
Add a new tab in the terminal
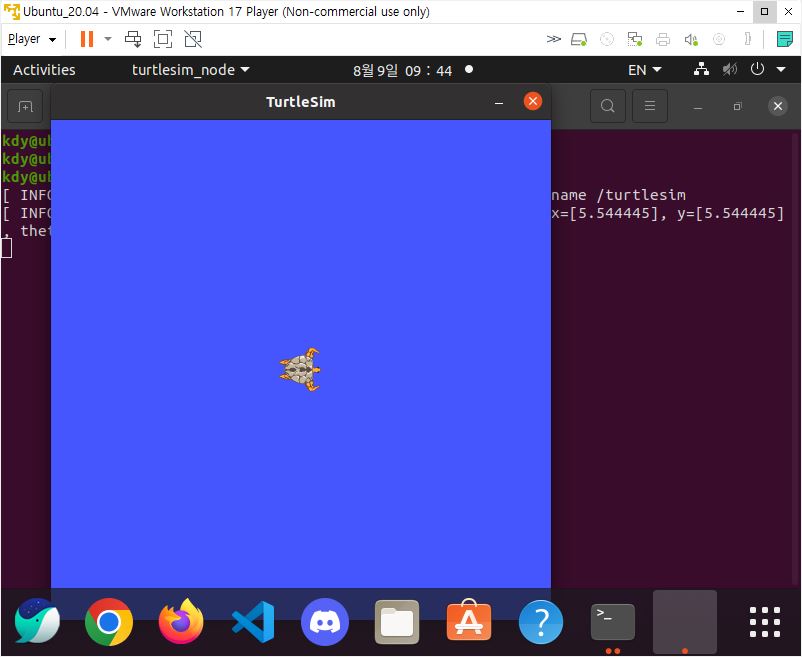click(25, 106)
